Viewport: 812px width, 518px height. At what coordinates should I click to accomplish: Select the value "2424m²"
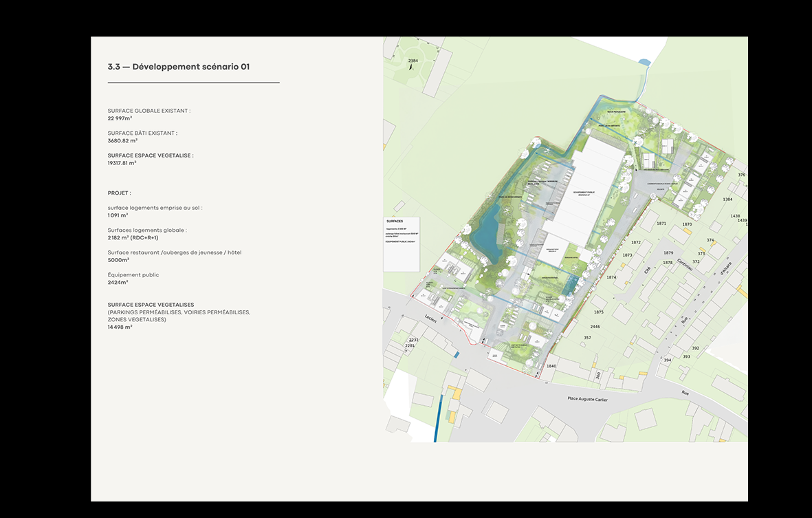tap(118, 283)
